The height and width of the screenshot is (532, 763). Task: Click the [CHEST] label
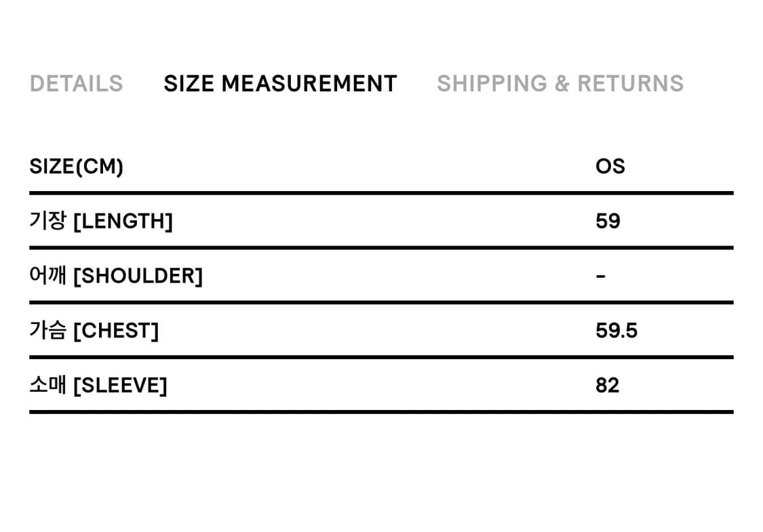[x=115, y=331]
